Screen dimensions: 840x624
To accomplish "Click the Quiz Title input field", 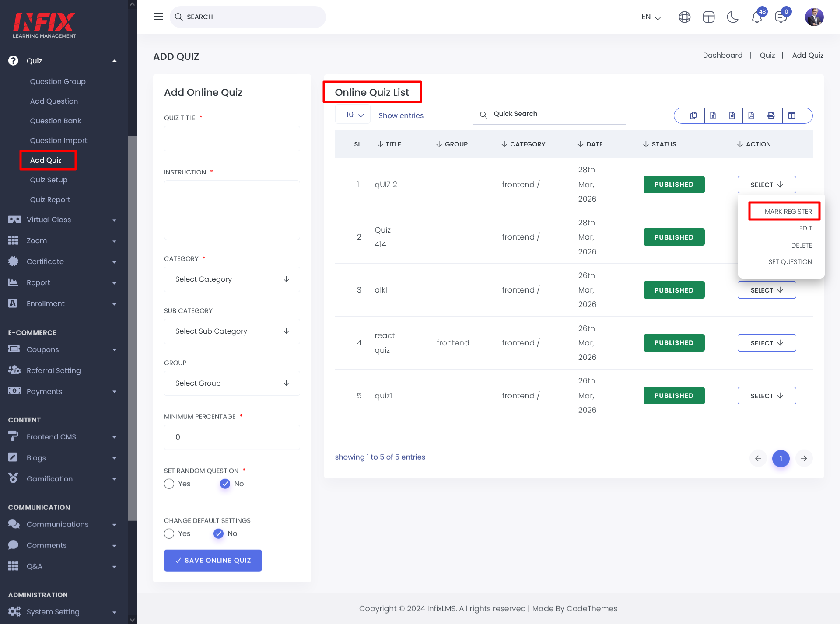I will (x=232, y=139).
